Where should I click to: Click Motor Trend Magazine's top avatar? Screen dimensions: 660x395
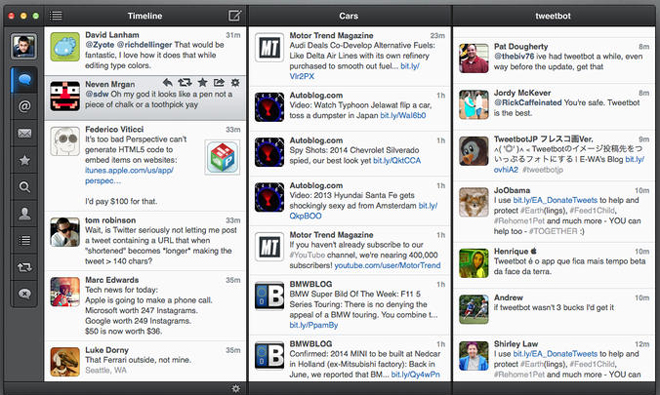pyautogui.click(x=269, y=48)
